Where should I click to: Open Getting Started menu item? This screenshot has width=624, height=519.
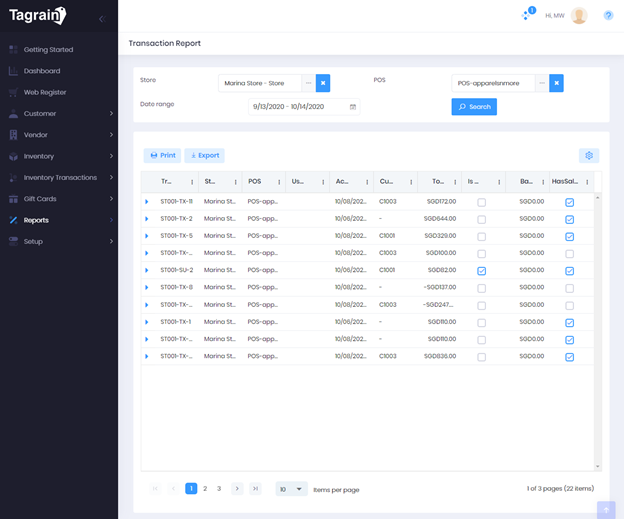click(49, 50)
